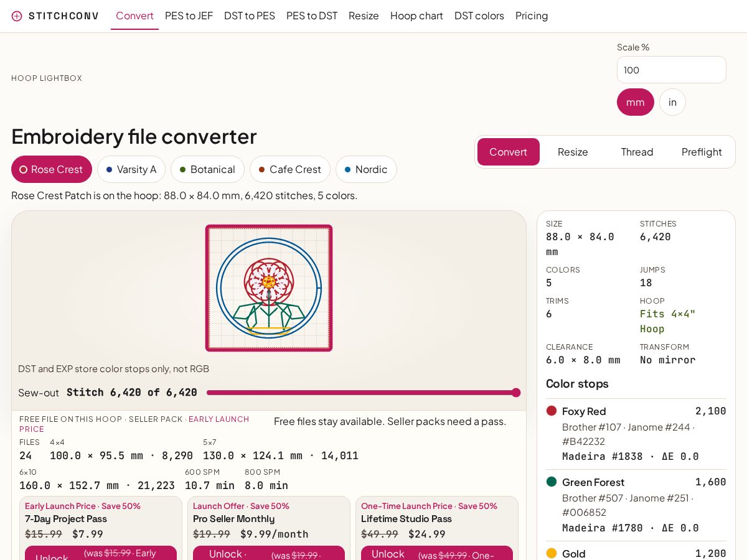747x560 pixels.
Task: Open the Hoop chart page
Action: click(x=416, y=16)
